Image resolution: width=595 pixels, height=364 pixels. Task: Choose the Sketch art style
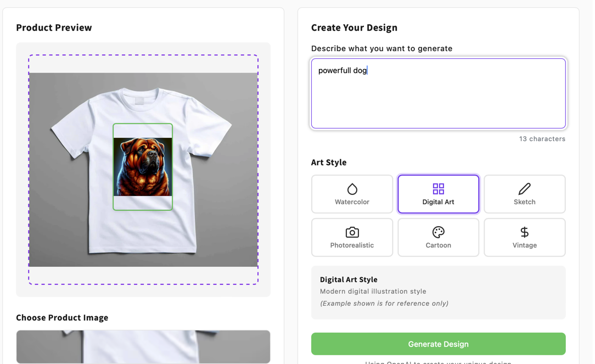[524, 194]
